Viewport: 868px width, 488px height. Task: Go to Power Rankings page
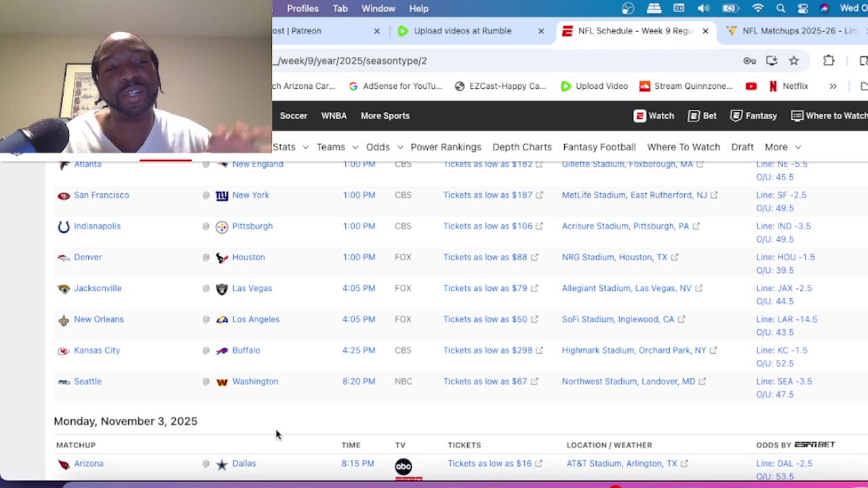pyautogui.click(x=446, y=147)
